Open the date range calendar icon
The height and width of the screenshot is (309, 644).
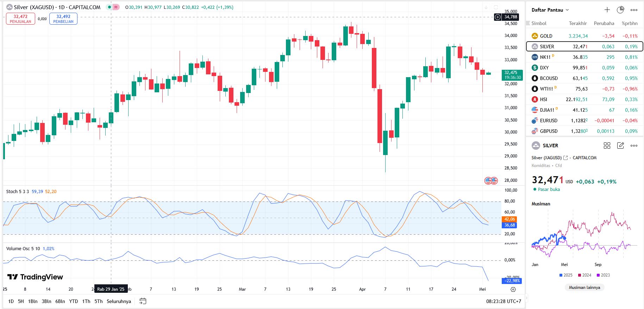143,301
